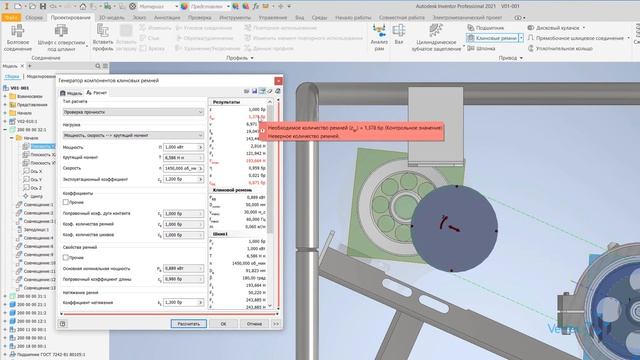Click the results report icon in dialog toolbar

click(262, 91)
